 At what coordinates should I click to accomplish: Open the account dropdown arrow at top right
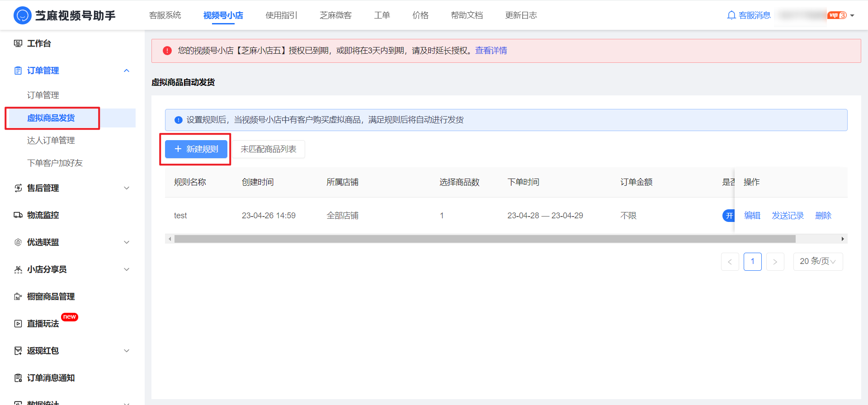pyautogui.click(x=852, y=15)
